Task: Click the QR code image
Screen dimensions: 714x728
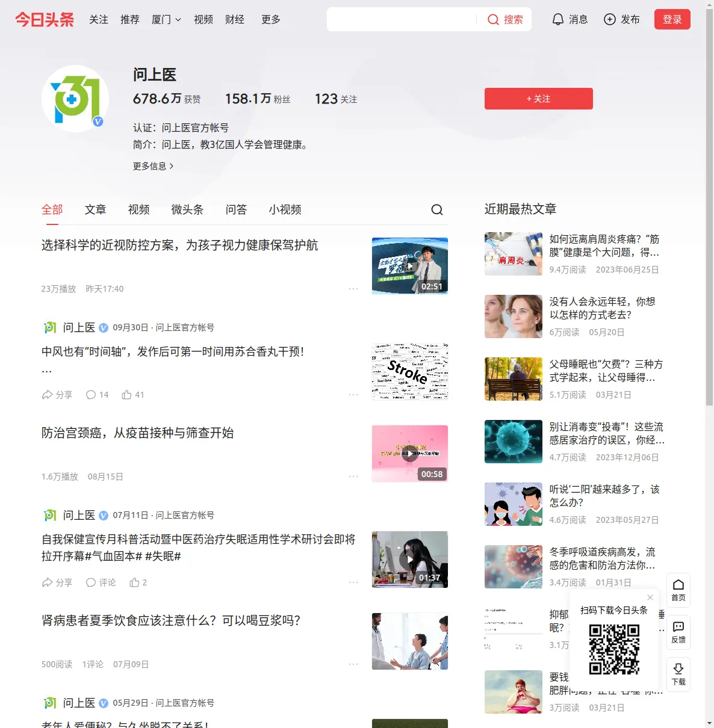Action: click(614, 649)
